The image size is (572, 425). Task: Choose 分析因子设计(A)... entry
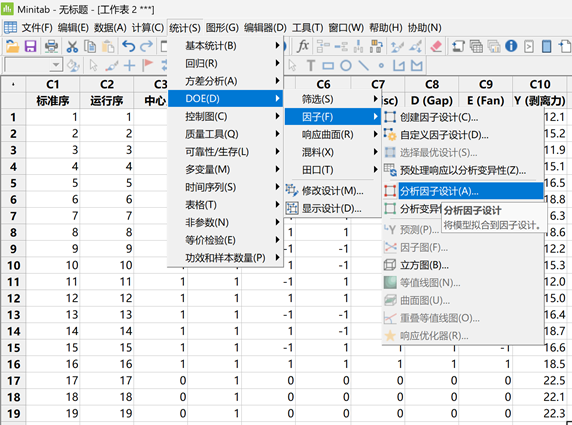[x=463, y=191]
